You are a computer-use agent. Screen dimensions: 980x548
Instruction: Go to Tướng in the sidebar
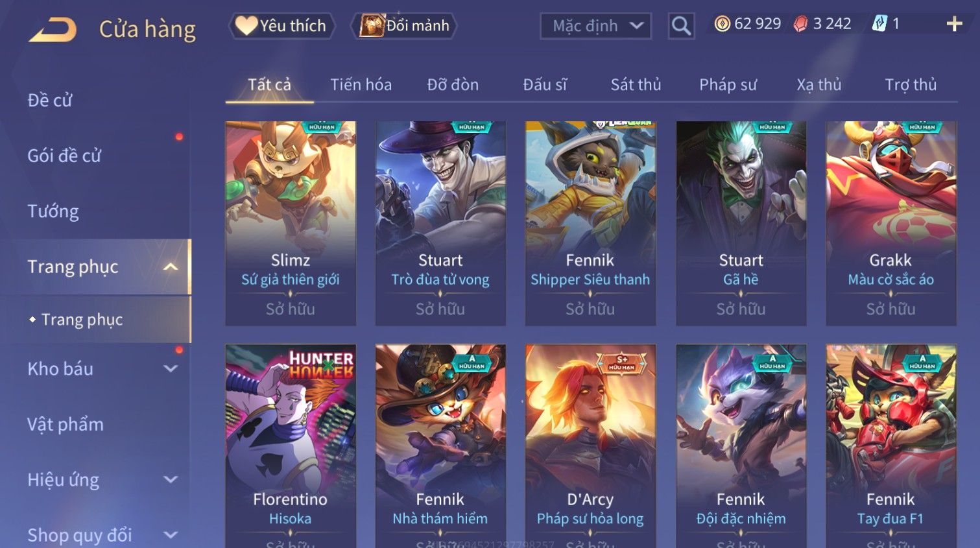(53, 211)
